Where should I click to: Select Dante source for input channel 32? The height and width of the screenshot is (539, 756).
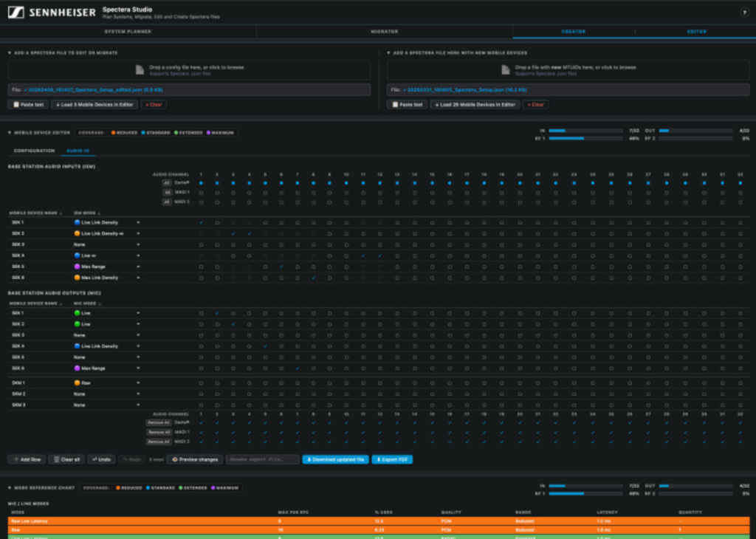point(740,183)
